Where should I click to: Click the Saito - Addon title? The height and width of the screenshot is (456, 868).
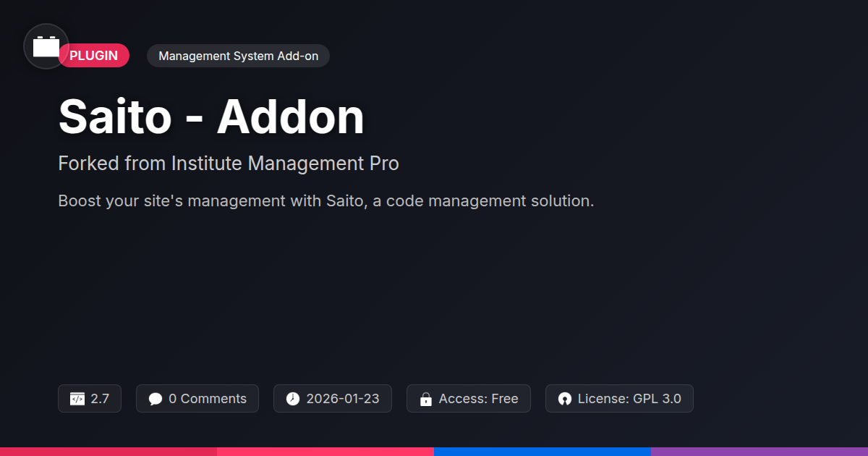pyautogui.click(x=211, y=116)
